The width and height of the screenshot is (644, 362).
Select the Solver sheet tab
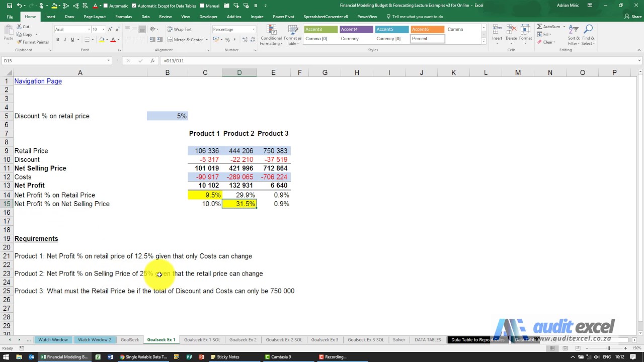(x=399, y=340)
